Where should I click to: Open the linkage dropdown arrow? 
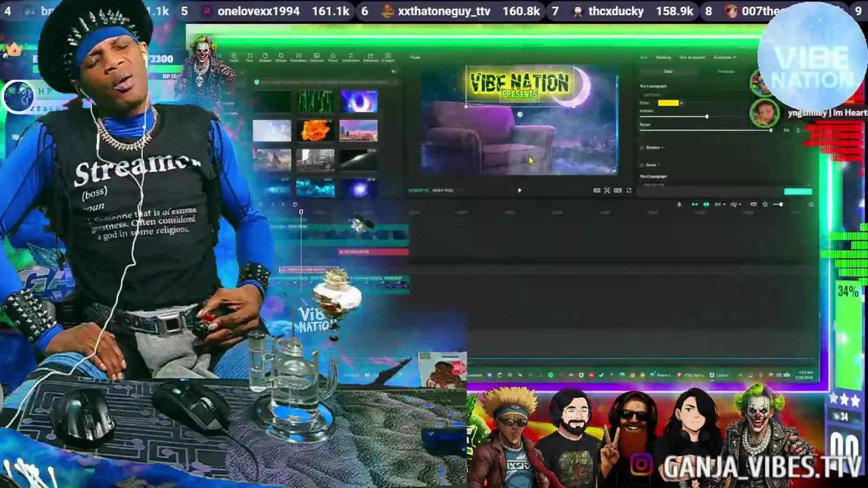[x=724, y=204]
